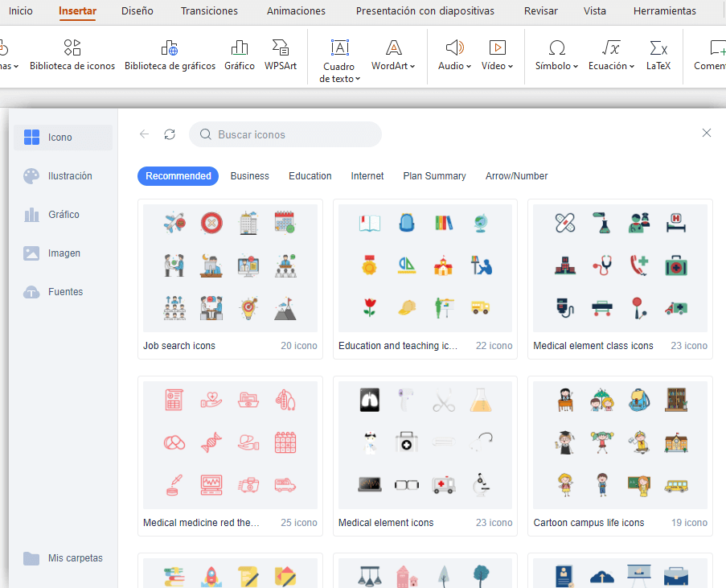726x588 pixels.
Task: Select Icono in the sidebar
Action: pyautogui.click(x=63, y=138)
